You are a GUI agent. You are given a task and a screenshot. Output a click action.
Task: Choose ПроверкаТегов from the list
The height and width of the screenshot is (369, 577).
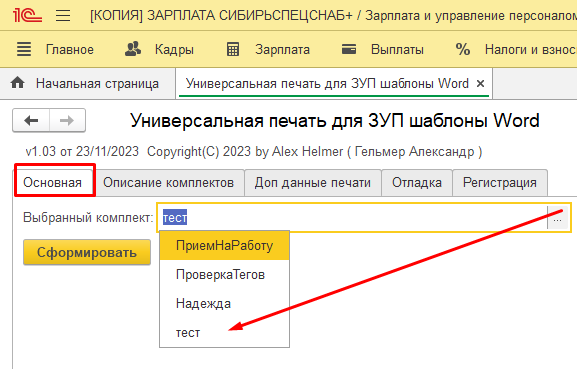[224, 274]
